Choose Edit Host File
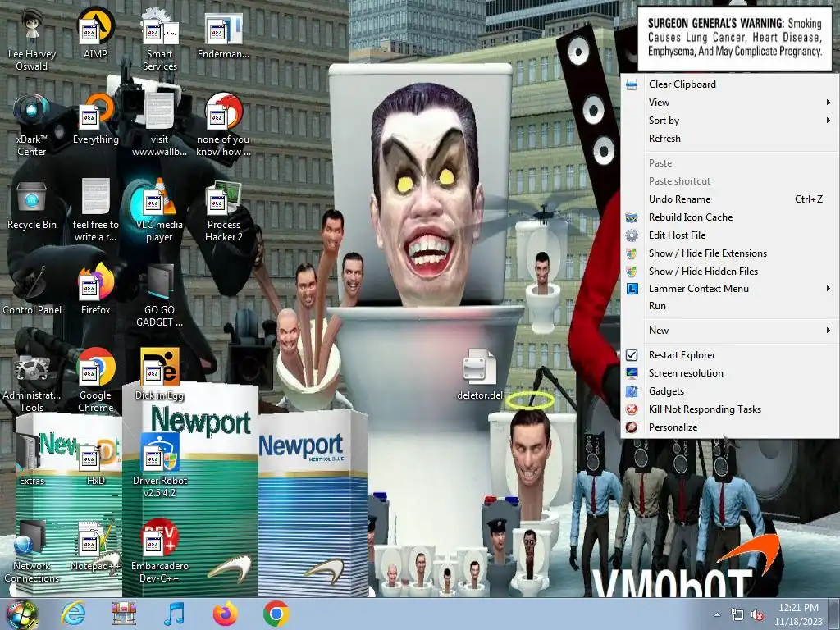The width and height of the screenshot is (840, 630). pos(729,235)
